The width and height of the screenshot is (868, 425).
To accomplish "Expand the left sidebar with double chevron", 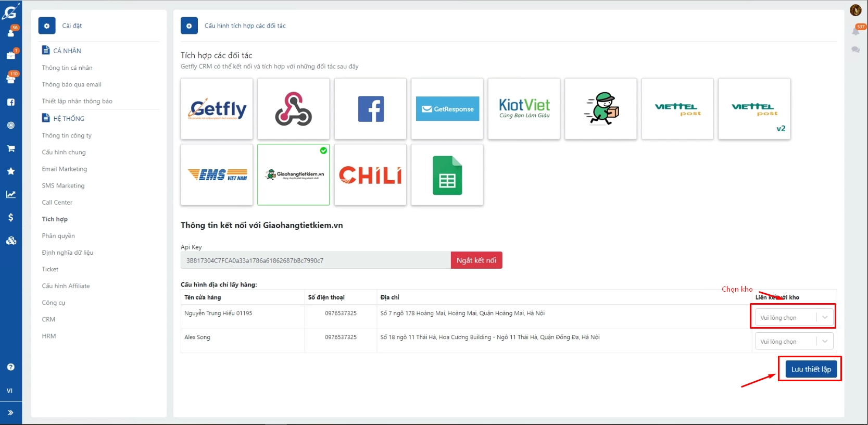I will click(x=10, y=413).
